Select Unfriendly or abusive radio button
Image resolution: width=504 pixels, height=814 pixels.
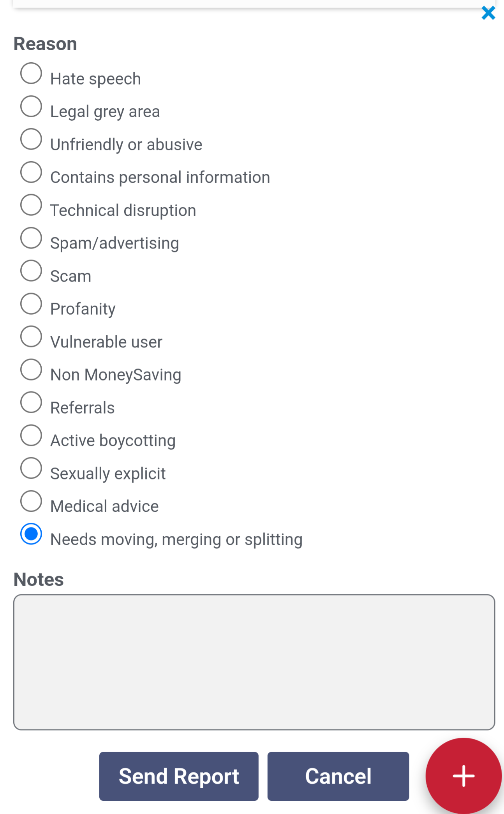(31, 139)
